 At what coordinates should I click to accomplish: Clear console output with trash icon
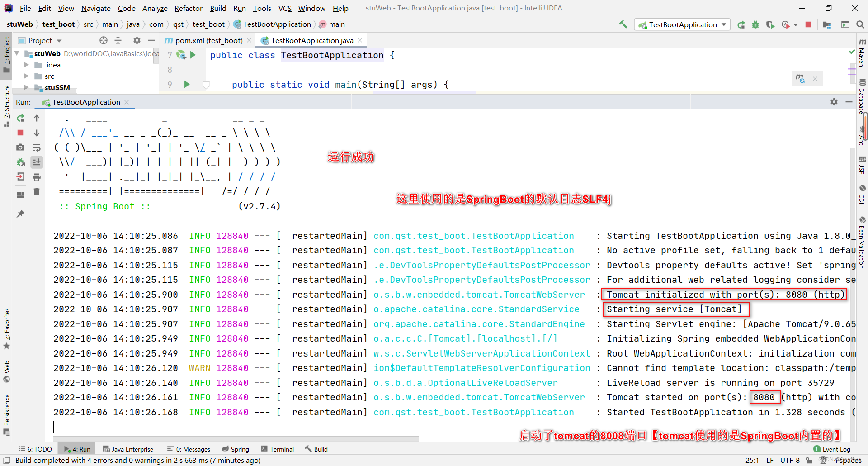tap(37, 192)
